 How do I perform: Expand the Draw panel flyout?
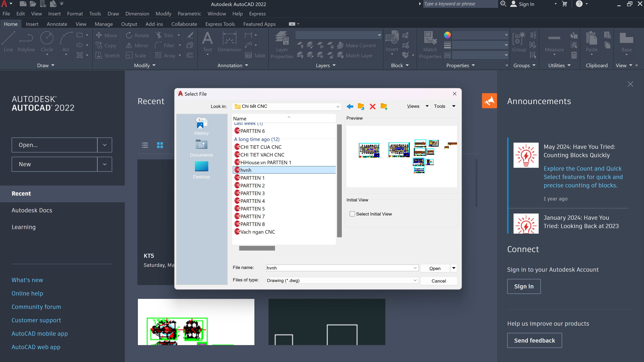pos(46,66)
